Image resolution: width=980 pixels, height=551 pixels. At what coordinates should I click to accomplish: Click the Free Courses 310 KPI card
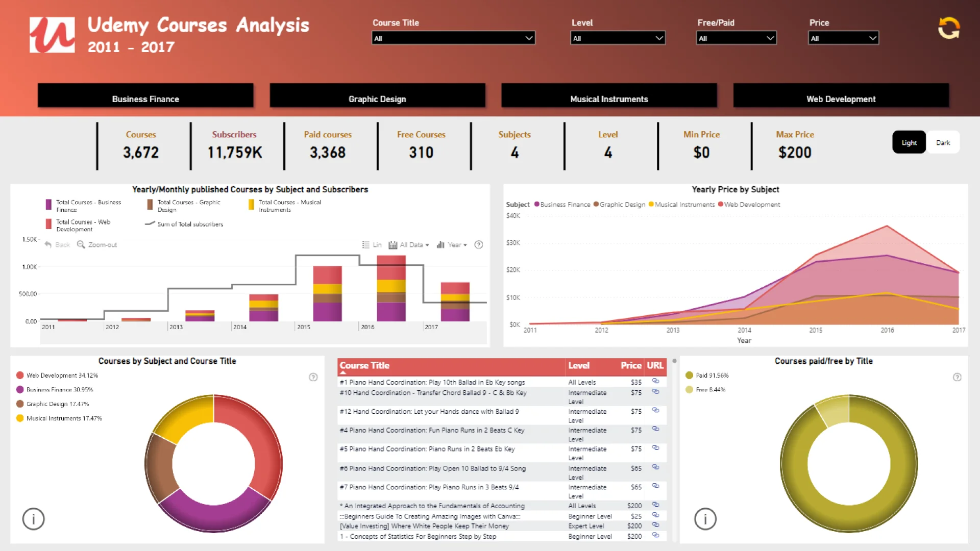[x=422, y=145]
